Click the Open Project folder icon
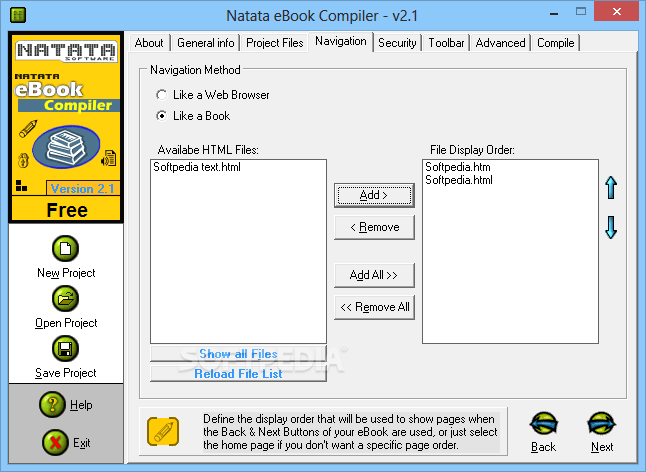 click(65, 299)
